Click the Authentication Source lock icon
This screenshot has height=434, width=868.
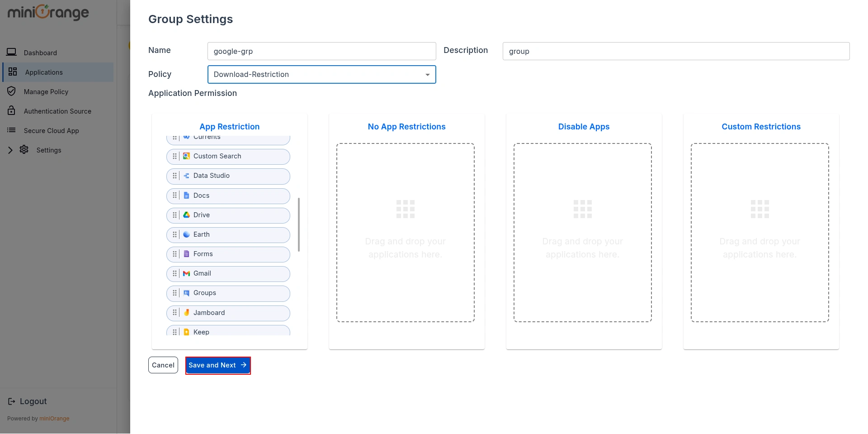click(x=11, y=110)
